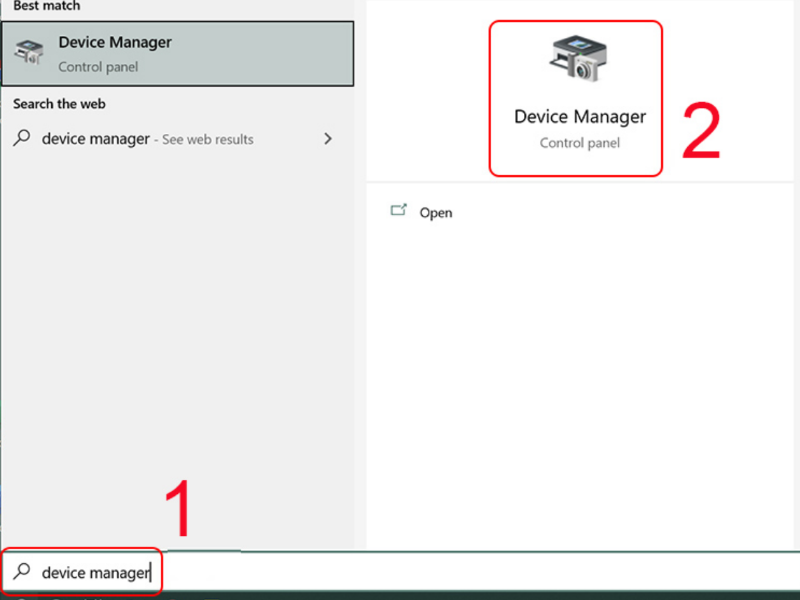Click the red number 2 annotation
Image resolution: width=800 pixels, height=600 pixels.
[x=701, y=132]
